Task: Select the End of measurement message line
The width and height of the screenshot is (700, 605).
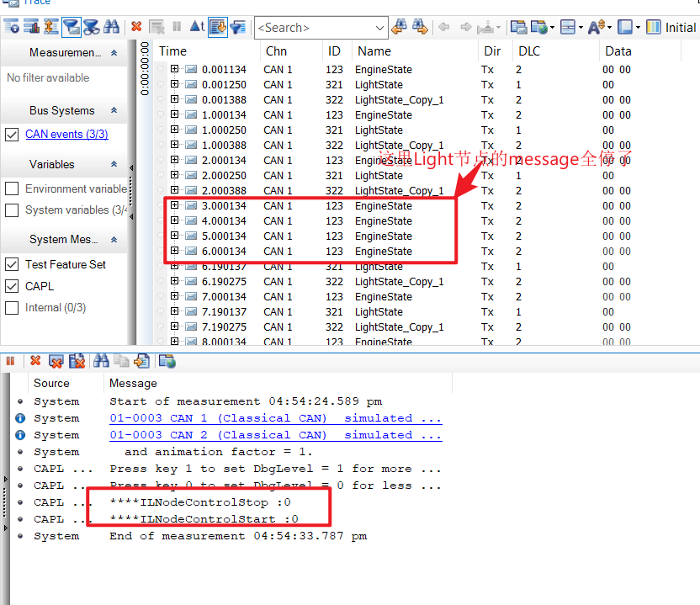Action: coord(238,536)
